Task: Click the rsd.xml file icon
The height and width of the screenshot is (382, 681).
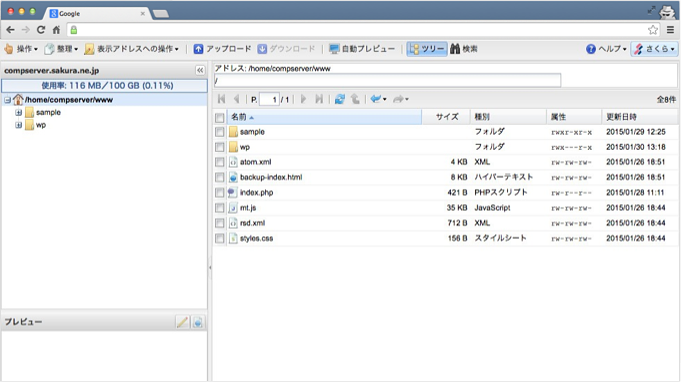Action: tap(233, 223)
